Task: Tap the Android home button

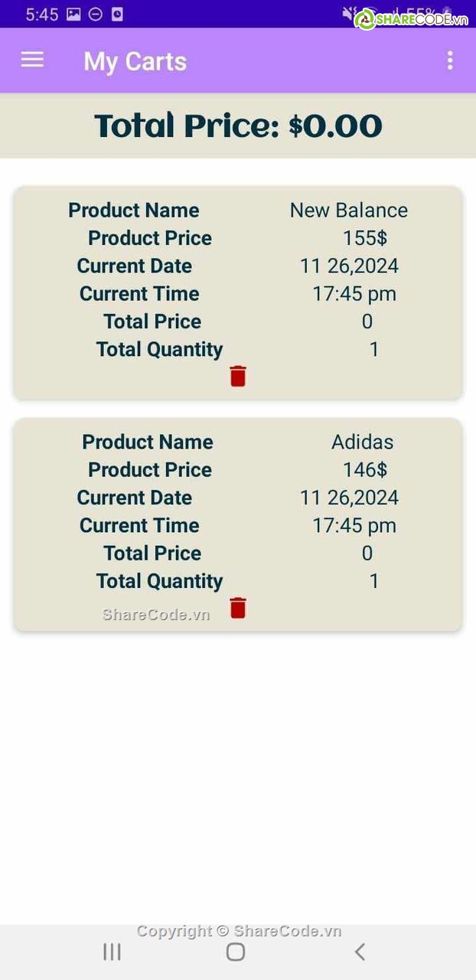Action: [236, 952]
